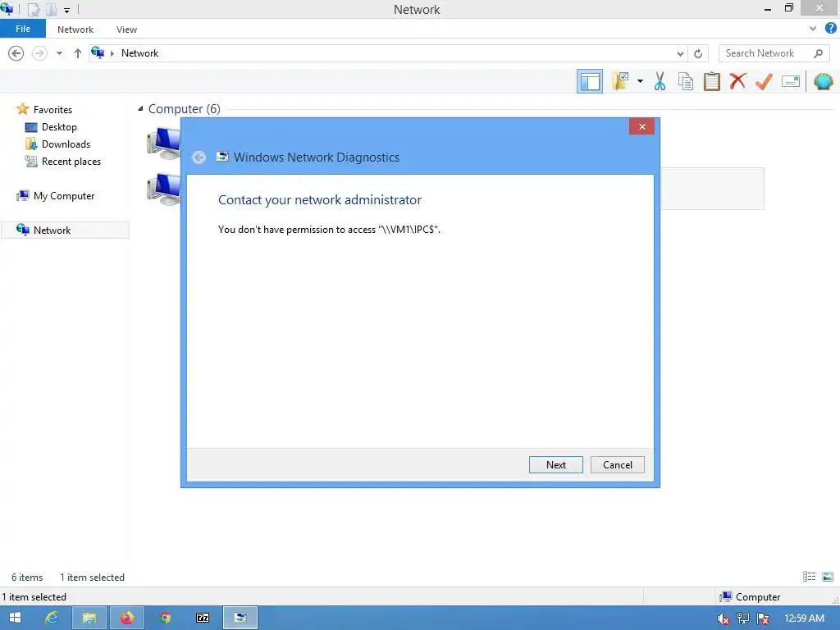This screenshot has width=840, height=630.
Task: Open Desktop in the navigation pane
Action: point(59,127)
